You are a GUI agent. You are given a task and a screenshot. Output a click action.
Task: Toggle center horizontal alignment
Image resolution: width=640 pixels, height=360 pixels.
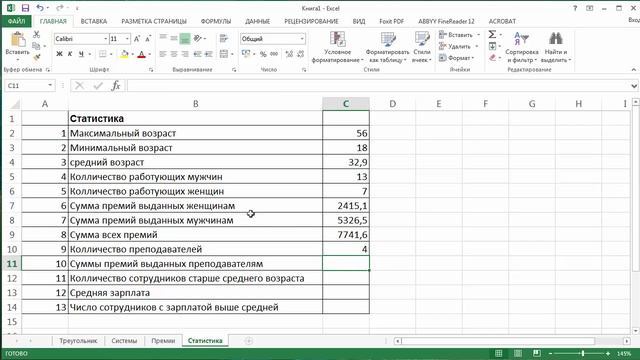click(x=174, y=54)
